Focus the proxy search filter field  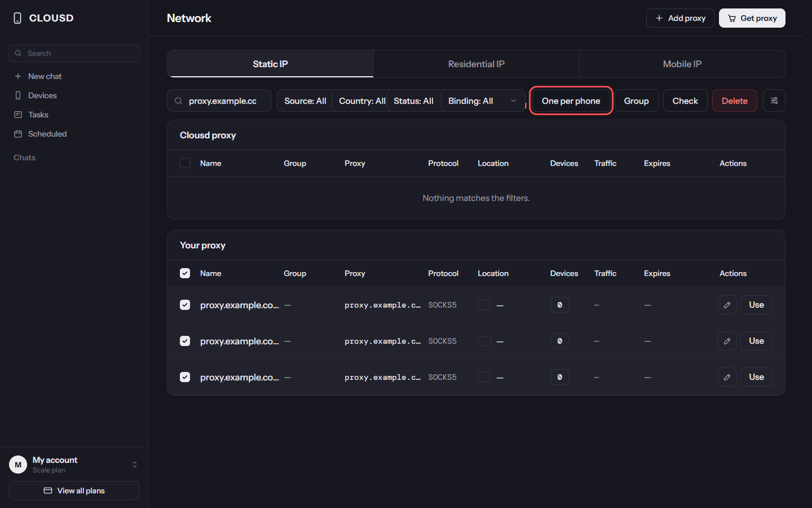pyautogui.click(x=219, y=100)
